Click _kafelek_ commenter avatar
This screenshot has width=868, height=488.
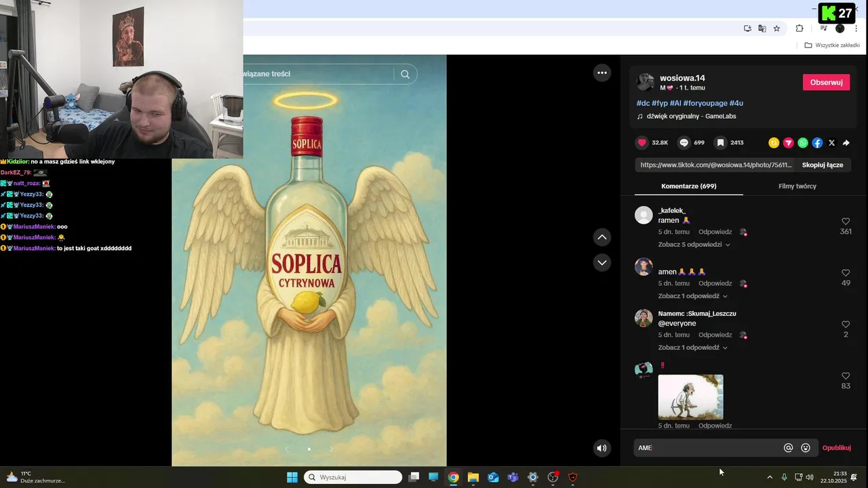point(644,215)
